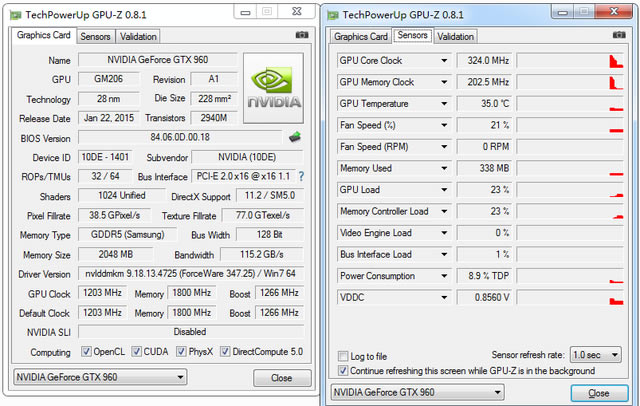Click the Bus Interface question mark
The width and height of the screenshot is (640, 406).
(x=301, y=176)
